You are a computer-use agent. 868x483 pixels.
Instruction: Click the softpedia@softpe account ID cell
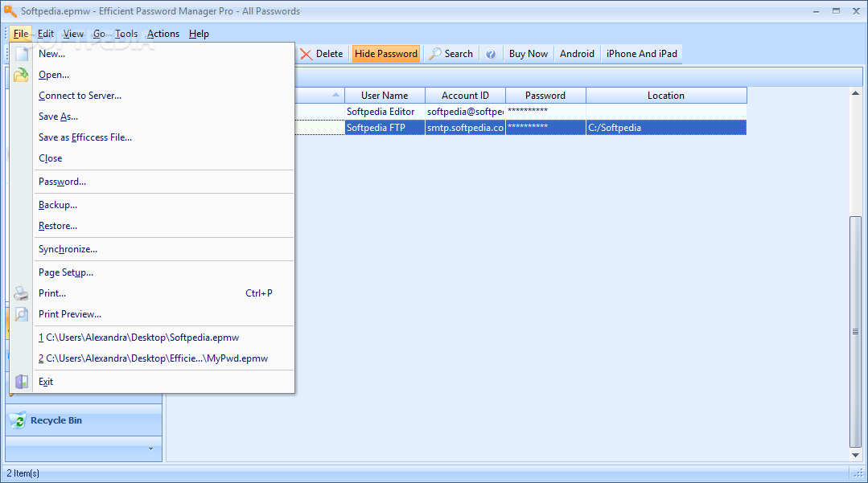tap(465, 112)
